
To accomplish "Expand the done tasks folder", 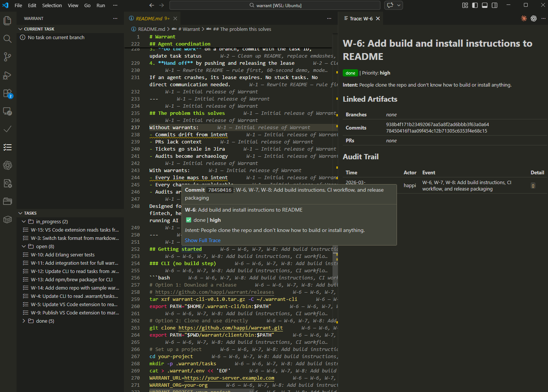I will (24, 321).
